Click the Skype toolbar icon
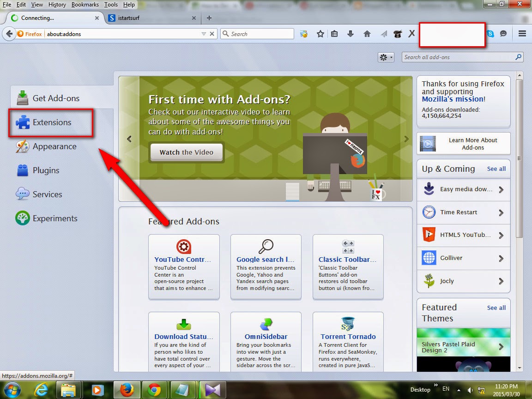Screen dimensions: 532x399 pyautogui.click(x=490, y=34)
